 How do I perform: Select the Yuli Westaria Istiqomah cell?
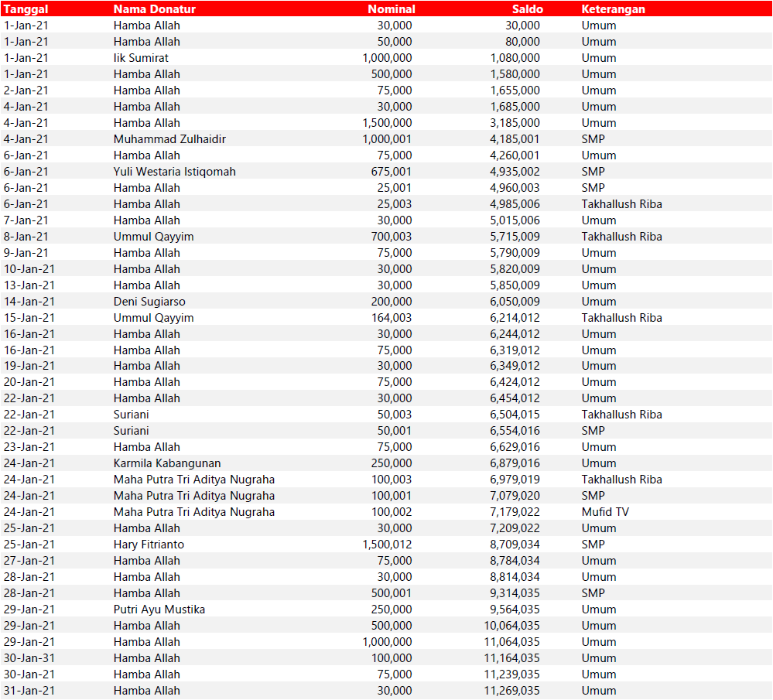(174, 172)
